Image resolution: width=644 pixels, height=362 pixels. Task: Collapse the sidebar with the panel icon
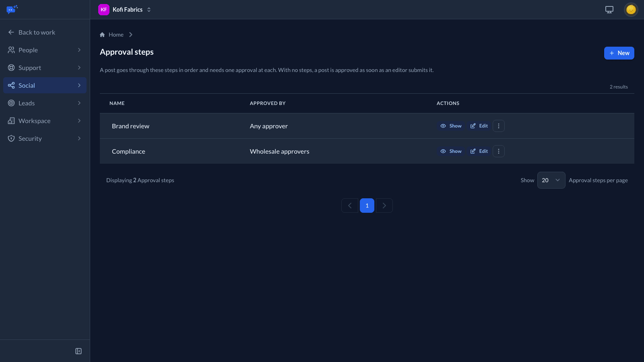(x=78, y=351)
